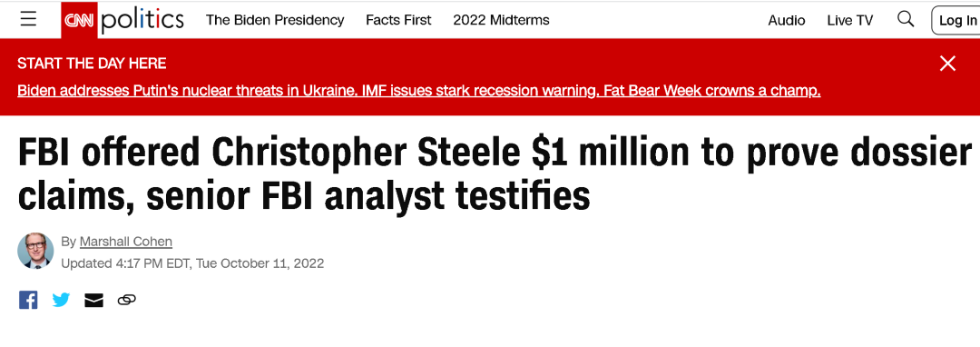Viewport: 980px width, 347px height.
Task: Go to the politics section label
Action: coord(142,21)
